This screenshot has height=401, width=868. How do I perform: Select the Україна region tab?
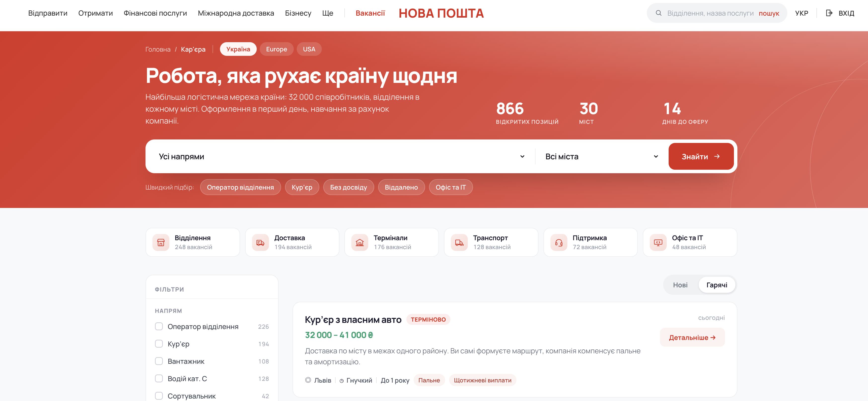coord(238,49)
